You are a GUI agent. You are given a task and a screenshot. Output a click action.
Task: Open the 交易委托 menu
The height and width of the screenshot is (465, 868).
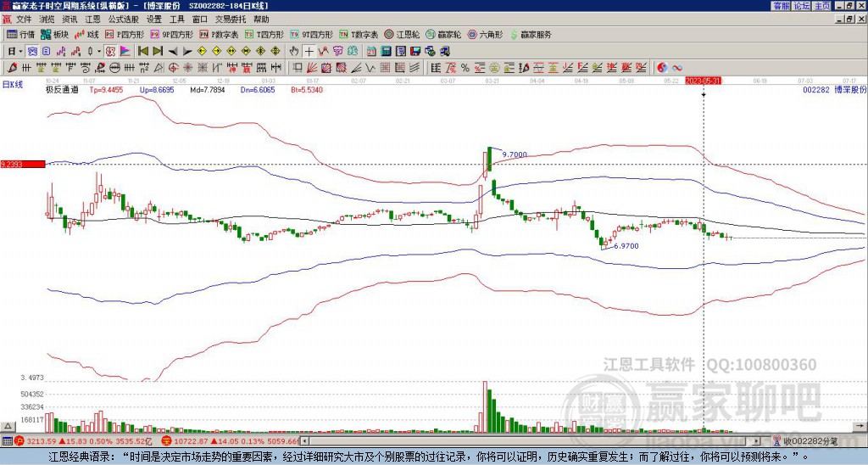coord(231,20)
